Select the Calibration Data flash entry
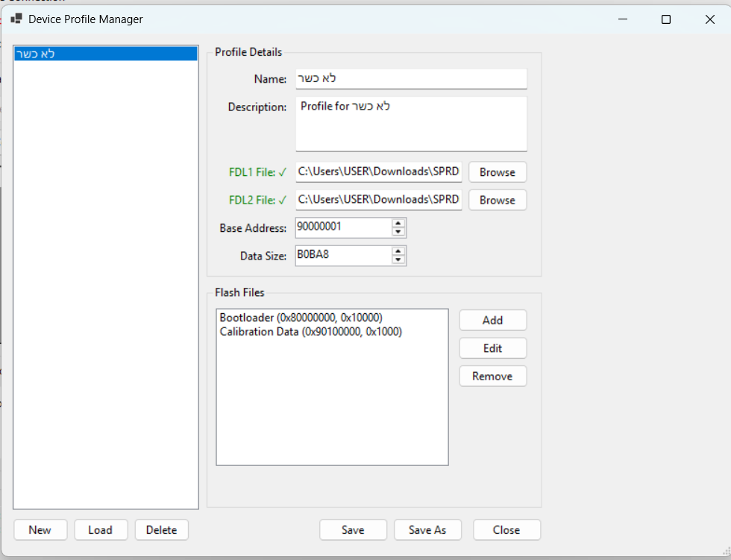The height and width of the screenshot is (560, 731). (x=310, y=332)
